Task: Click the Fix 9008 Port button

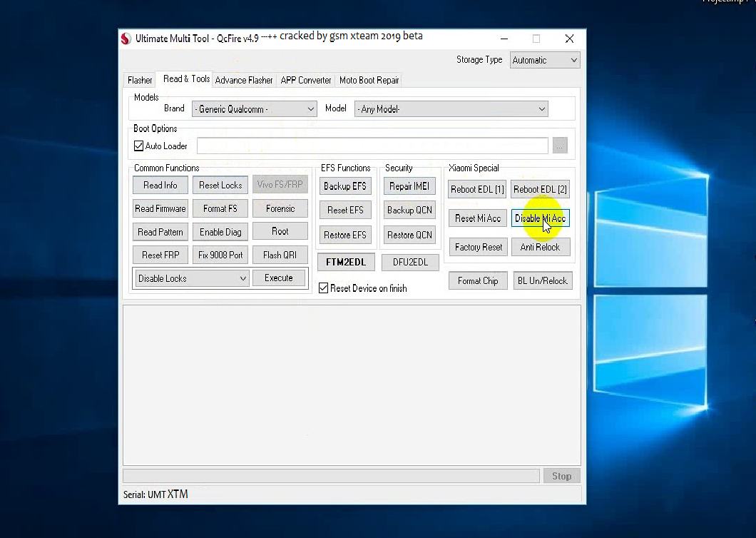Action: pos(220,255)
